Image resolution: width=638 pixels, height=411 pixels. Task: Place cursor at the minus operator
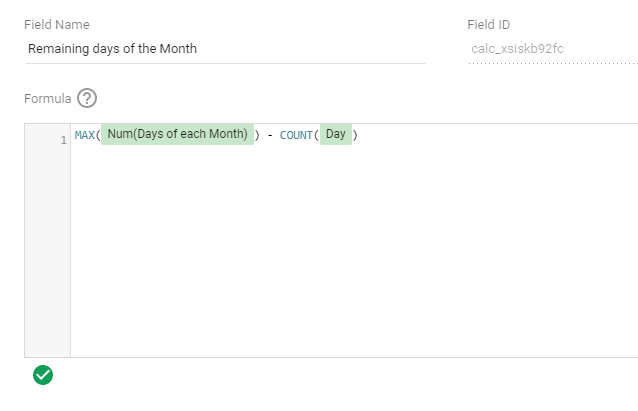270,135
